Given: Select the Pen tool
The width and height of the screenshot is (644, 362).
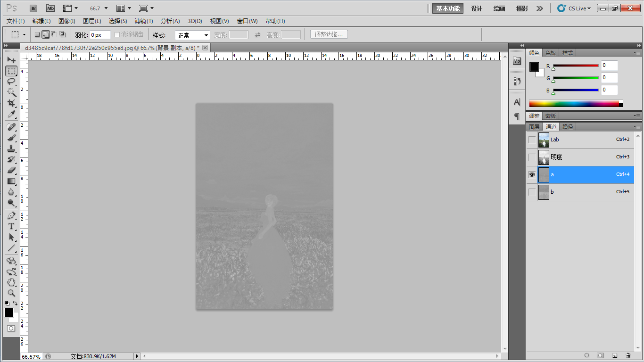Looking at the screenshot, I should pyautogui.click(x=11, y=215).
